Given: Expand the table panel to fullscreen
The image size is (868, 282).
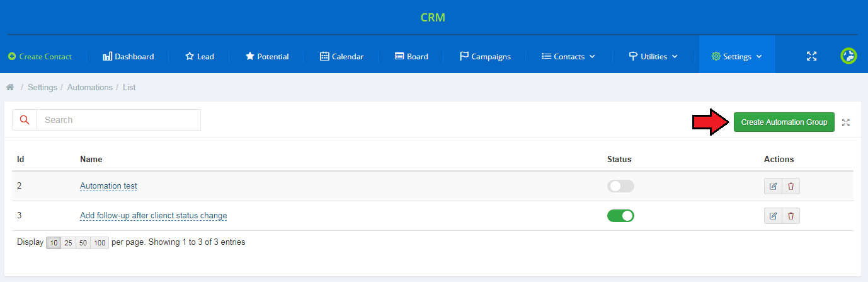Looking at the screenshot, I should (x=846, y=122).
